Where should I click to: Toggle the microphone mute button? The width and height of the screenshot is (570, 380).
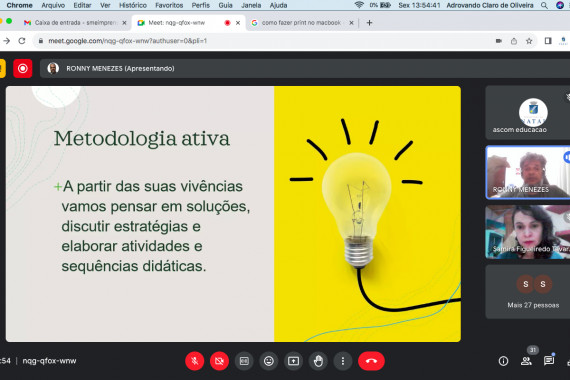tap(195, 361)
